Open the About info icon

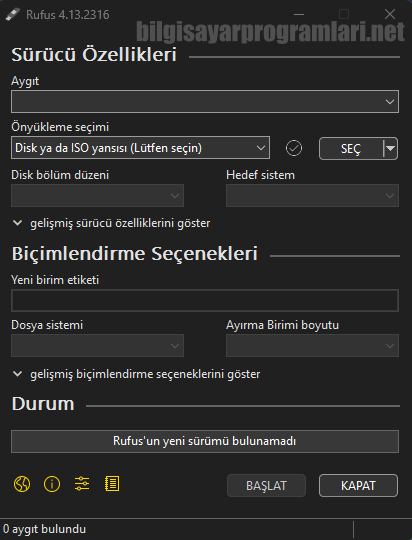52,484
